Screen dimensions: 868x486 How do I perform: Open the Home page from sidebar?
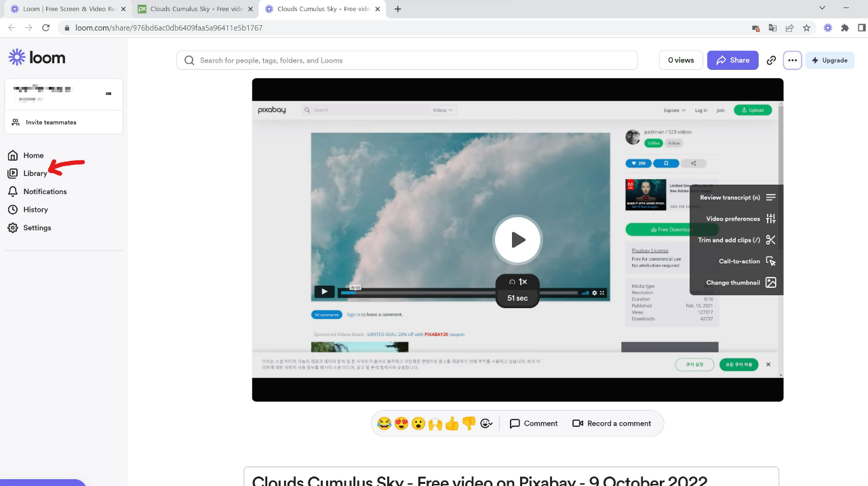(26, 155)
